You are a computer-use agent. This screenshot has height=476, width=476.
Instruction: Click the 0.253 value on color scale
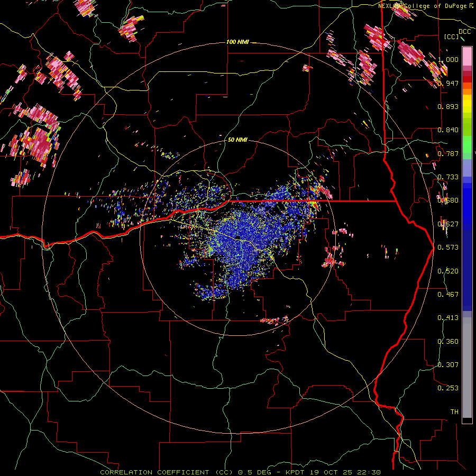point(448,388)
